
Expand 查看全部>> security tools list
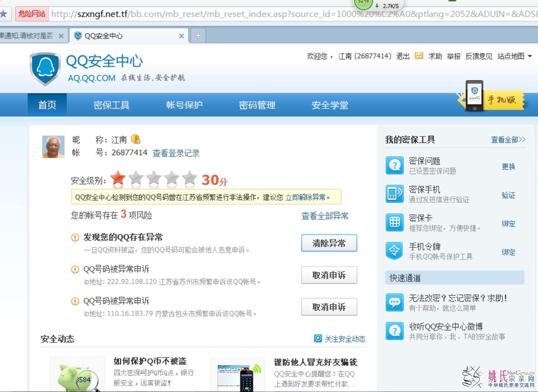click(x=508, y=139)
